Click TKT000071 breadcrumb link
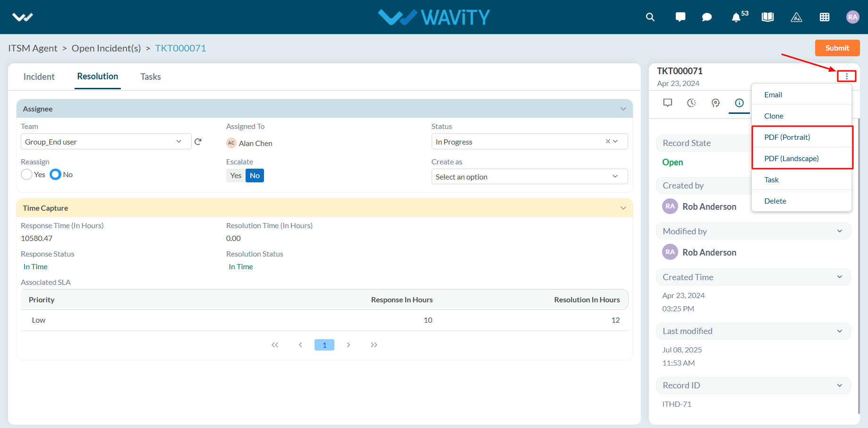 coord(180,48)
